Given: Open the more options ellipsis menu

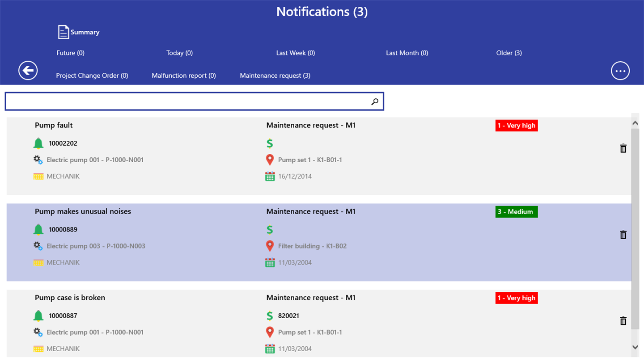Looking at the screenshot, I should pyautogui.click(x=620, y=71).
